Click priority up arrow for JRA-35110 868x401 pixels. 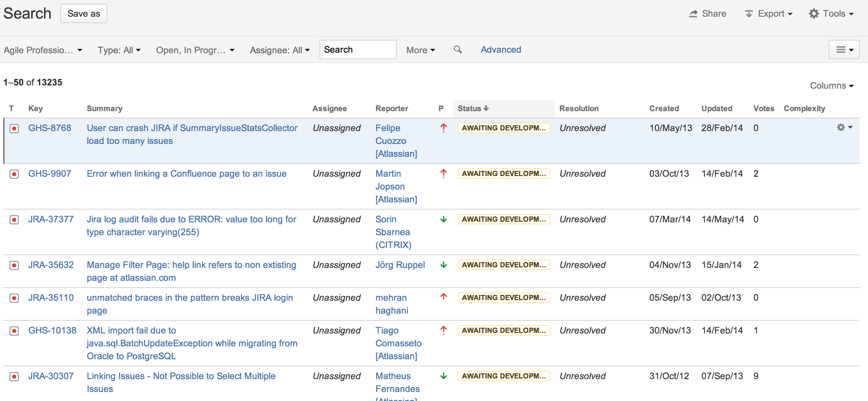[x=443, y=296]
